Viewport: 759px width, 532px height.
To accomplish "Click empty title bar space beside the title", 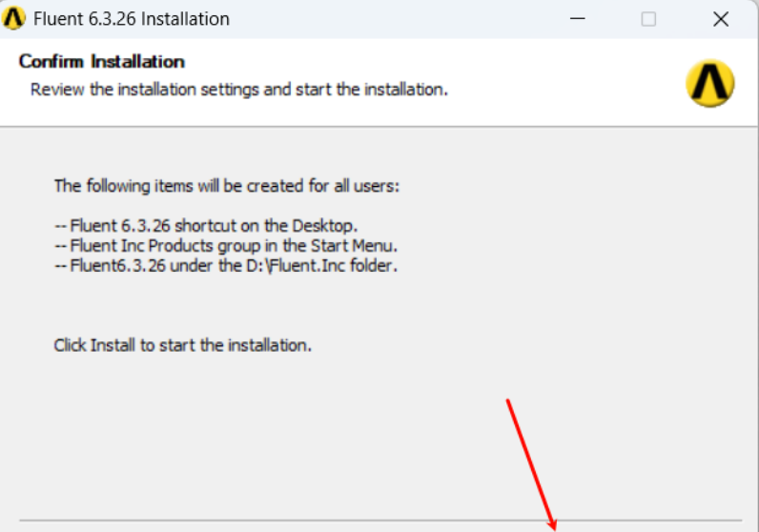I will pyautogui.click(x=400, y=19).
